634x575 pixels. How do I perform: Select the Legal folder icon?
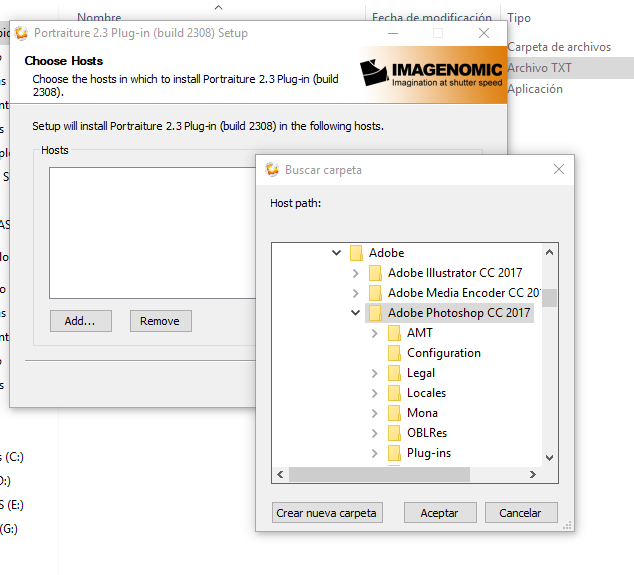[394, 373]
